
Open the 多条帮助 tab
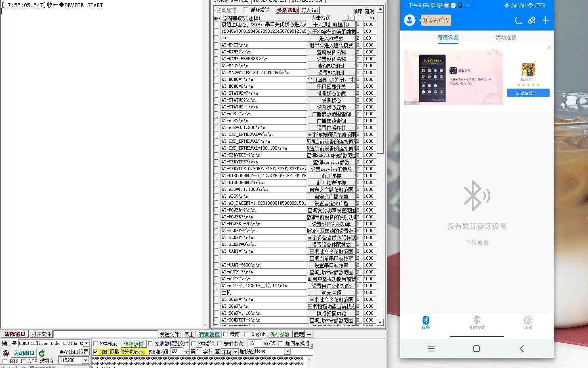pos(287,10)
